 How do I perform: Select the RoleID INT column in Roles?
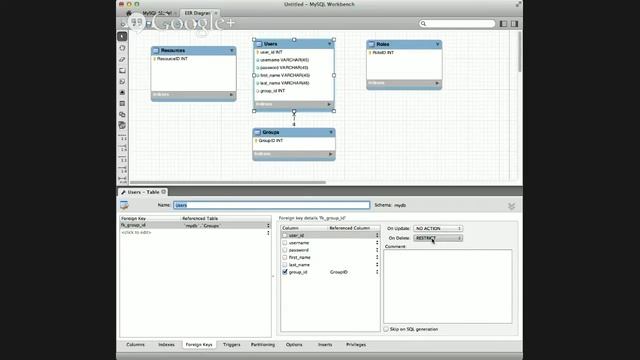point(383,53)
